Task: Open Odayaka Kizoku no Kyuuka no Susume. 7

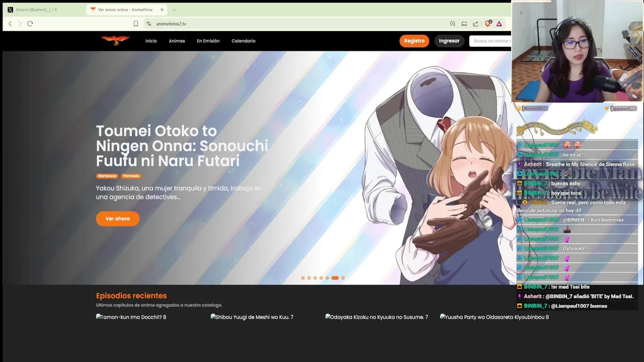Action: [376, 317]
